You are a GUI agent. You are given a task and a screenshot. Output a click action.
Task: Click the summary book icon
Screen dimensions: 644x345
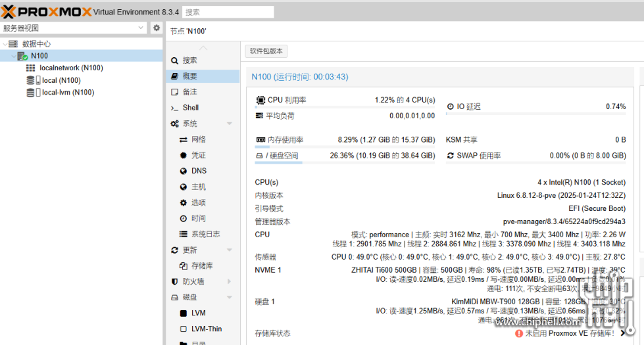click(174, 76)
